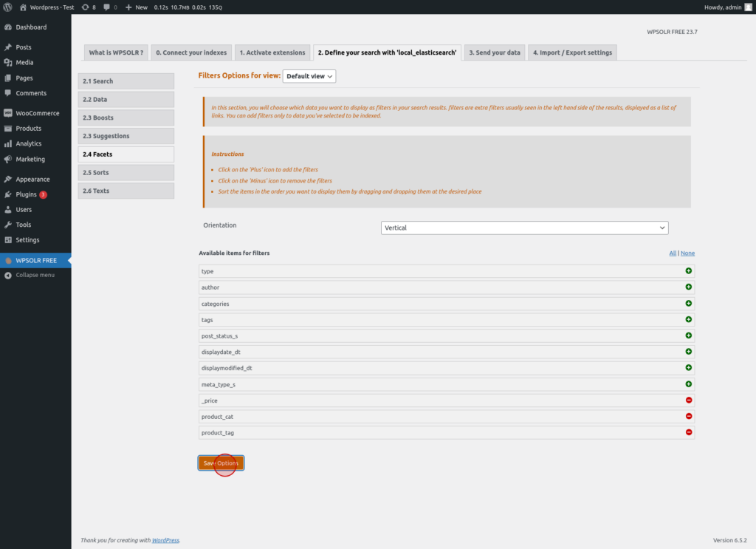Viewport: 756px width, 549px height.
Task: Click the WordPress logo in the admin bar
Action: pyautogui.click(x=7, y=7)
